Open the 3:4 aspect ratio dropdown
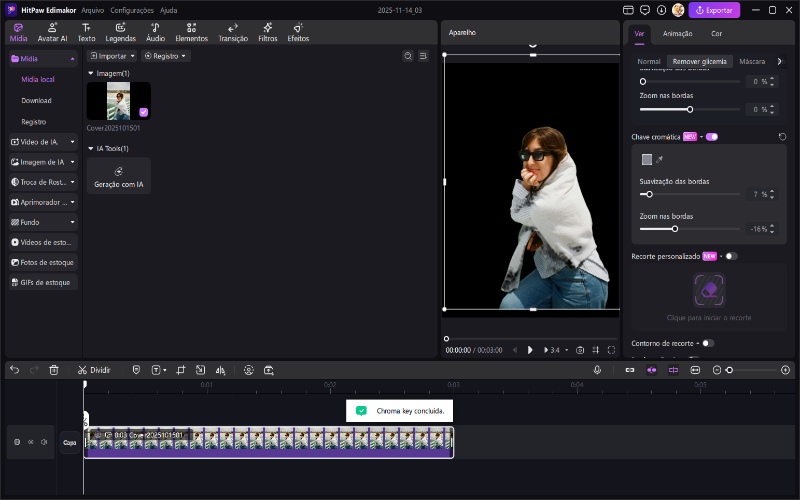 click(556, 350)
